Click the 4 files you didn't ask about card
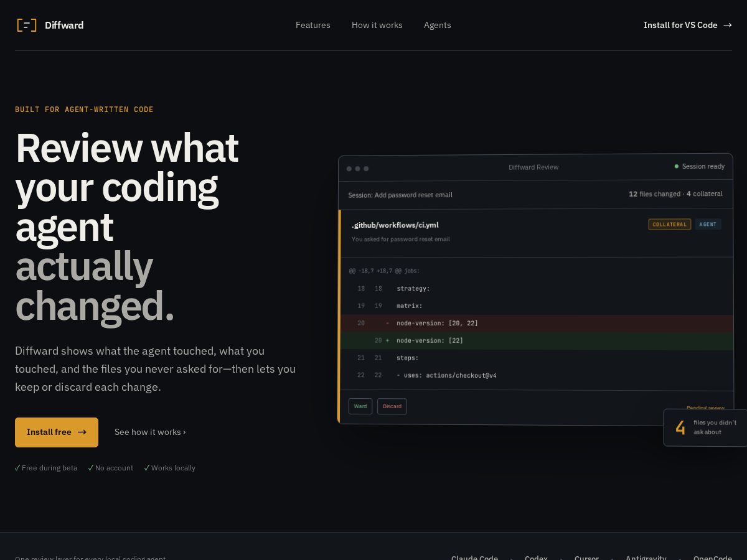 (x=705, y=427)
